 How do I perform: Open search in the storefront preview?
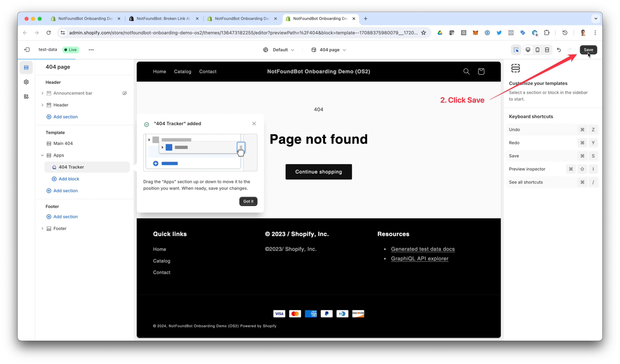click(466, 71)
